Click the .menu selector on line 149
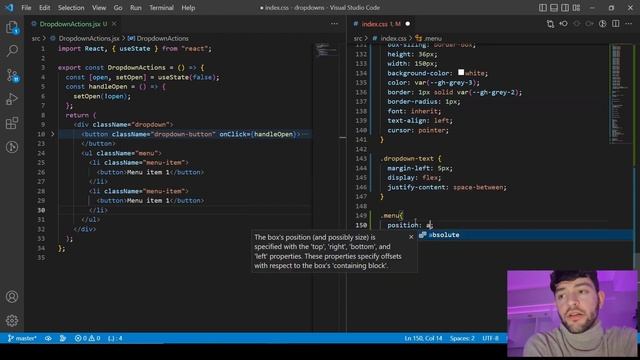Viewport: 640px width, 360px height. [390, 216]
